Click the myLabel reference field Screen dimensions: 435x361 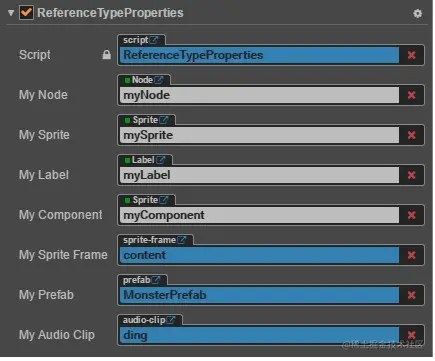259,175
